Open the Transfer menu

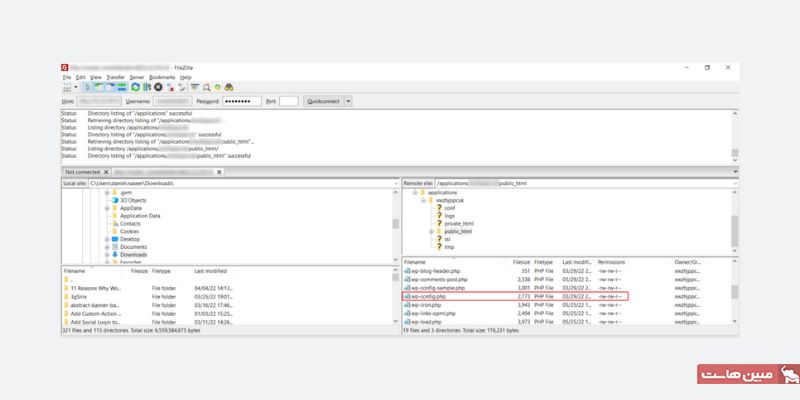[113, 77]
